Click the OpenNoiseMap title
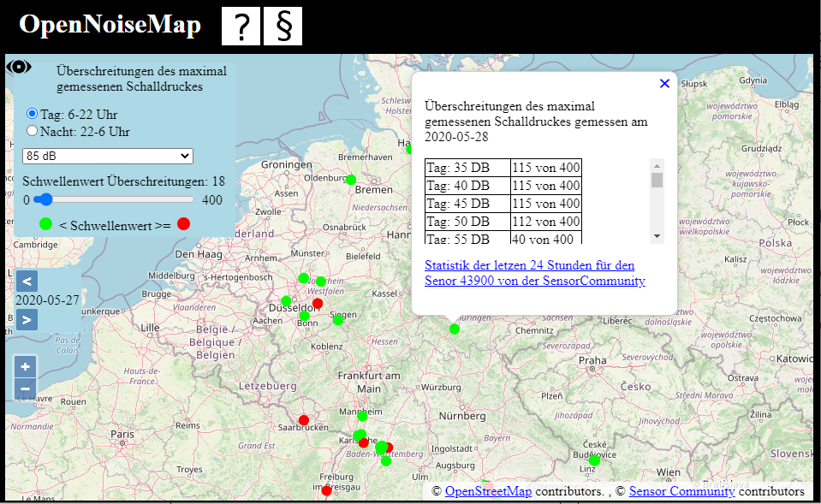Viewport: 821px width, 504px height. pyautogui.click(x=110, y=25)
